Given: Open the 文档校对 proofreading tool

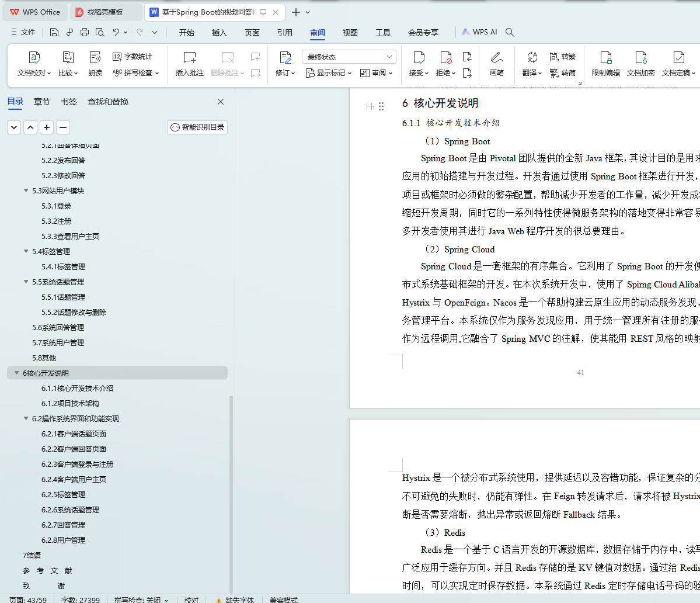Looking at the screenshot, I should [x=34, y=64].
